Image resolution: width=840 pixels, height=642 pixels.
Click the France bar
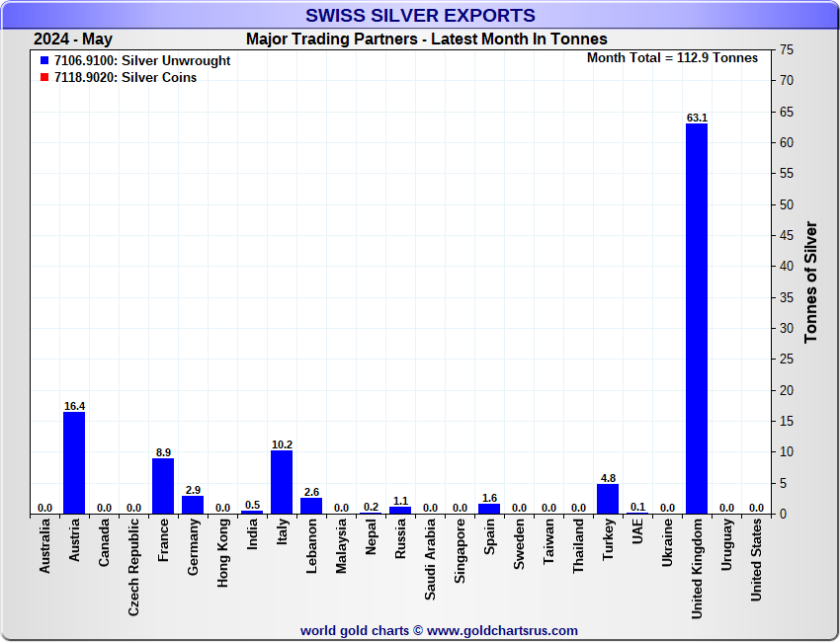pos(163,486)
